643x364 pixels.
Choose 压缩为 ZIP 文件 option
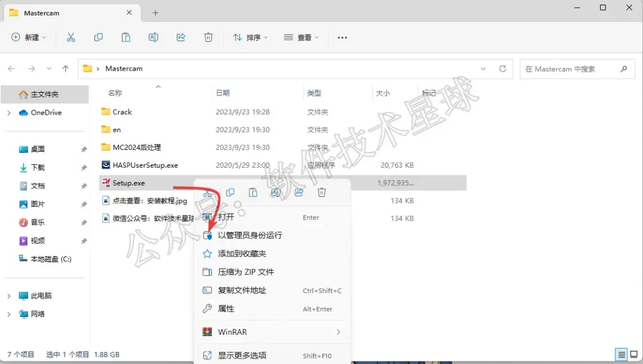[272, 272]
